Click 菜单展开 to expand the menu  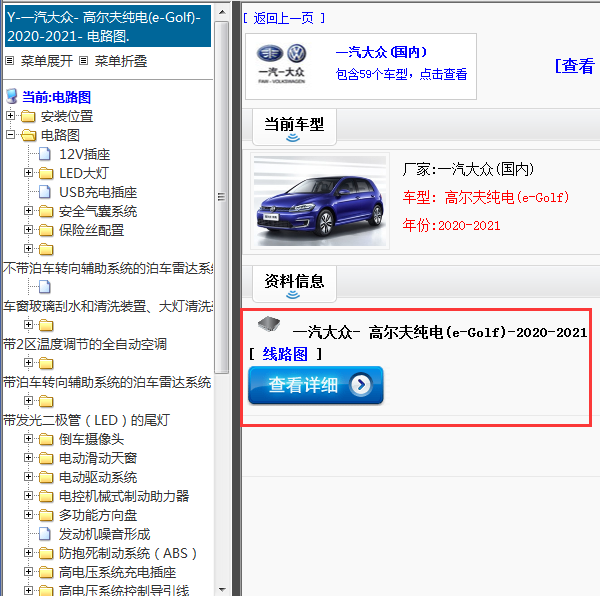[47, 61]
